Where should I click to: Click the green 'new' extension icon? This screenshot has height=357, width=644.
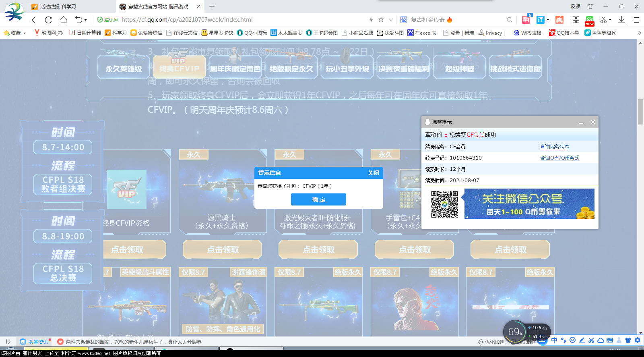590,21
